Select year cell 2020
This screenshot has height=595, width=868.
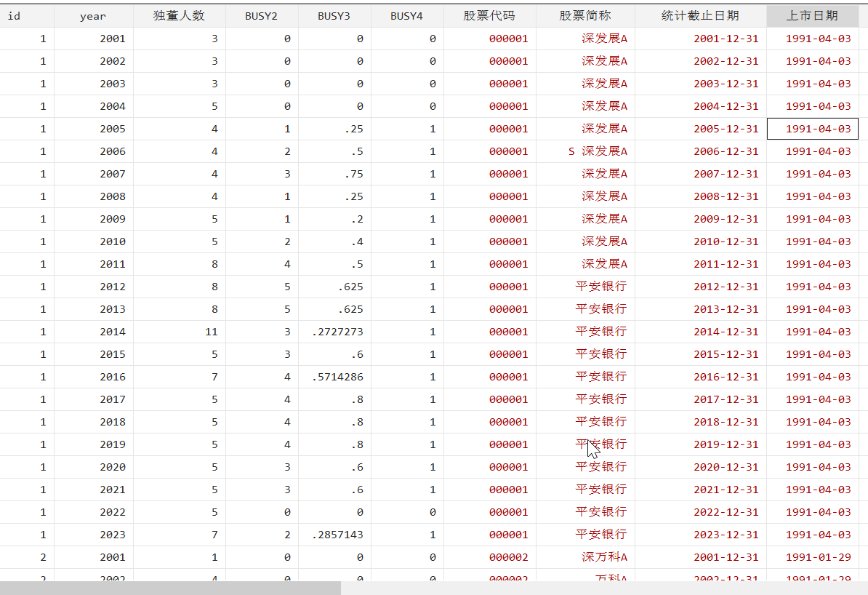(94, 467)
